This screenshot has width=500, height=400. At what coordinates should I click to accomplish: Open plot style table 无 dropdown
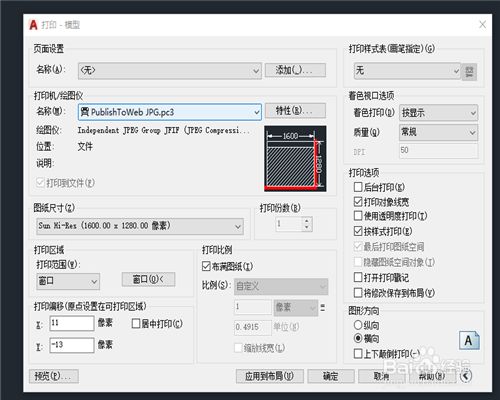click(407, 71)
